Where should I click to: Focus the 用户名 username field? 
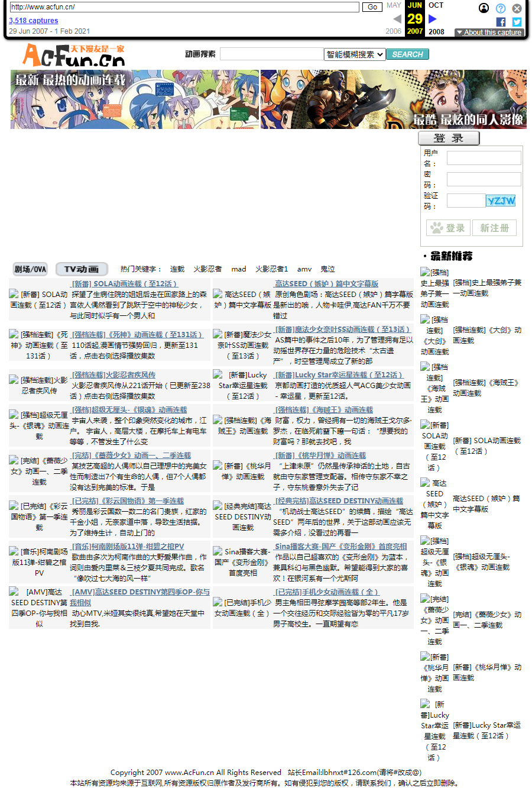[x=484, y=158]
